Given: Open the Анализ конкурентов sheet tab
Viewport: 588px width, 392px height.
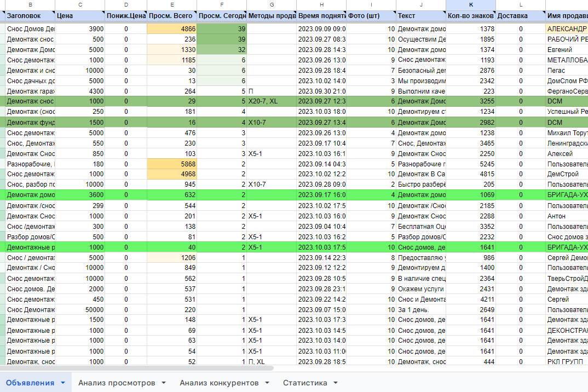Looking at the screenshot, I should 219,383.
